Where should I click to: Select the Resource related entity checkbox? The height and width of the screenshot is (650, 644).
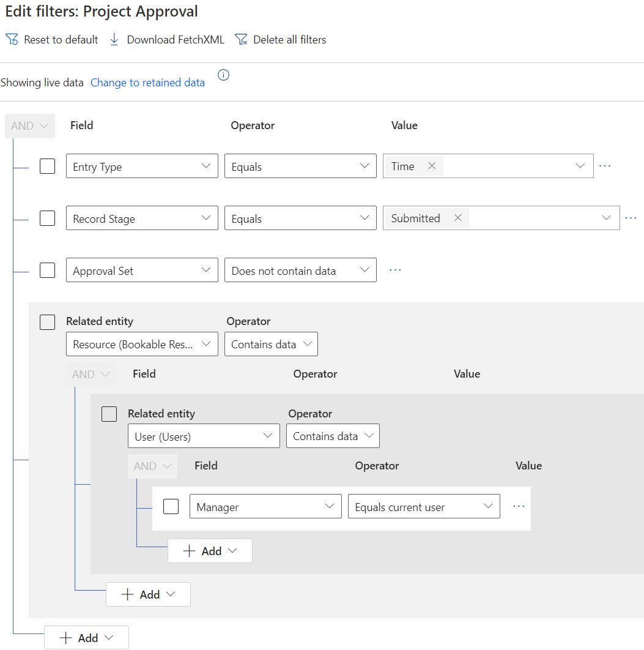pyautogui.click(x=47, y=322)
